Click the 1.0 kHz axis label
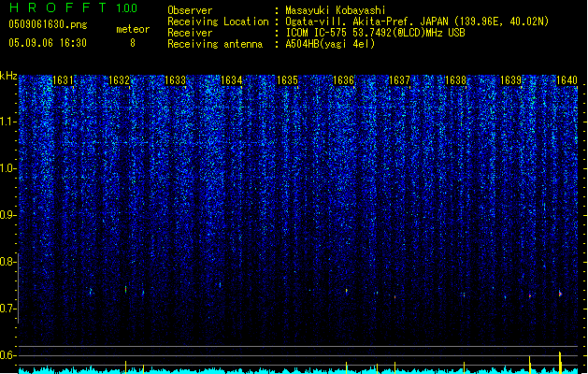The width and height of the screenshot is (588, 374). (8, 168)
